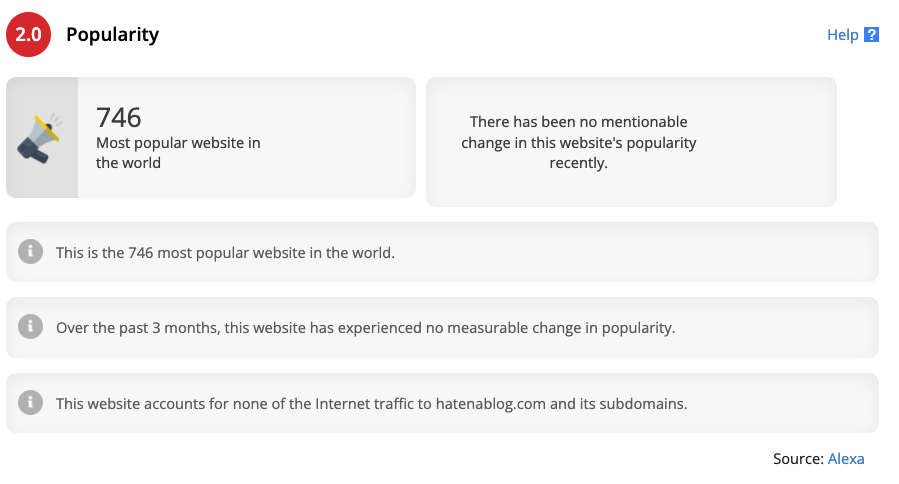The width and height of the screenshot is (899, 484).
Task: Click the blue question mark help icon
Action: click(871, 34)
